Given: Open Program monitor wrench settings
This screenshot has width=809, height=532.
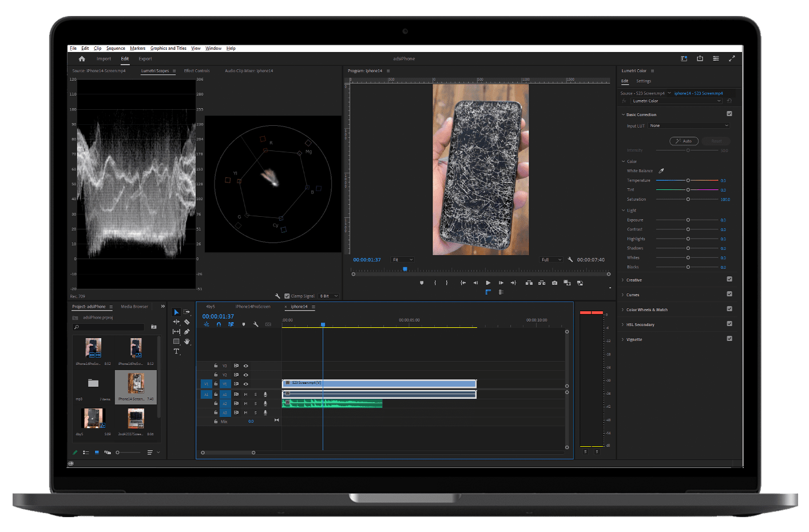Looking at the screenshot, I should click(570, 260).
